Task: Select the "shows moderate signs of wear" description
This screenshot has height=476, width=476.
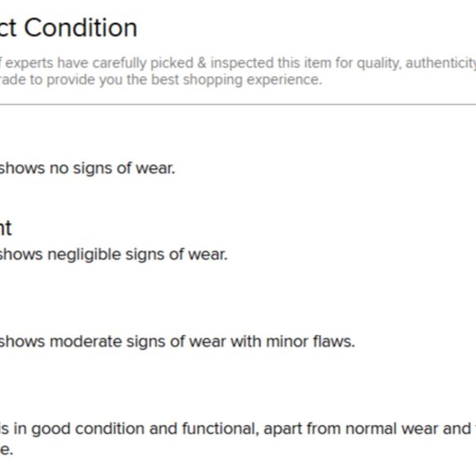Action: tap(177, 341)
